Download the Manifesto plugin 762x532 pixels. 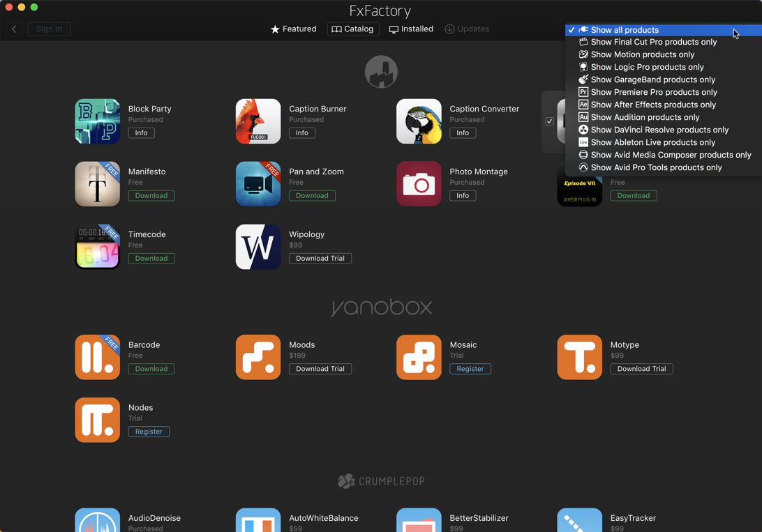(x=151, y=196)
